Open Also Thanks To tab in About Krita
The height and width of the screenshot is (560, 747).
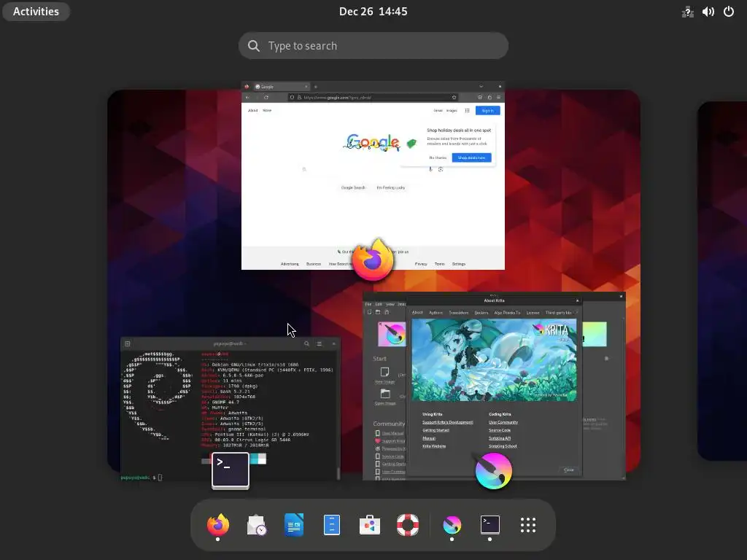[508, 313]
